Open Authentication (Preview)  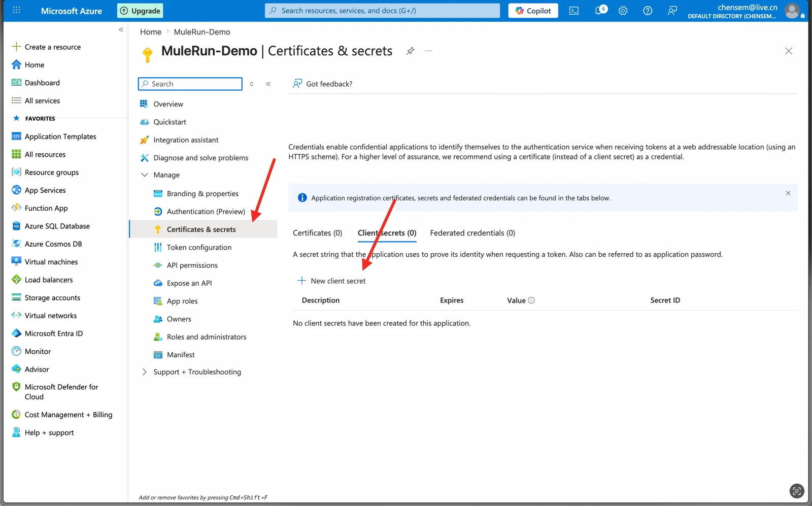click(206, 212)
